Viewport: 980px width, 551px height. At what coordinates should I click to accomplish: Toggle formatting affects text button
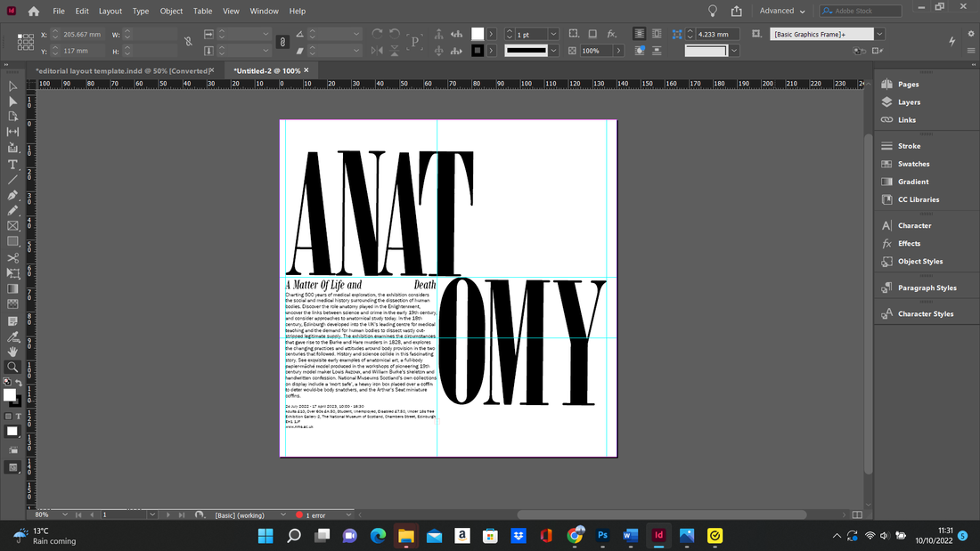[x=18, y=416]
